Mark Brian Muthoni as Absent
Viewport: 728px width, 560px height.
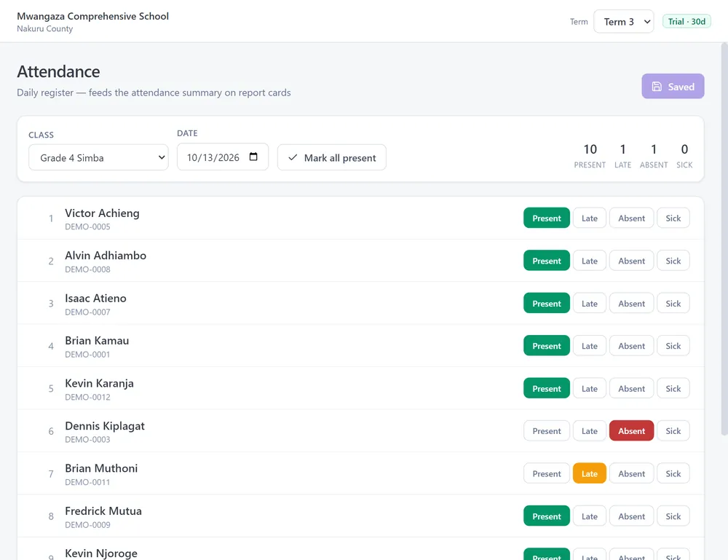click(x=631, y=473)
